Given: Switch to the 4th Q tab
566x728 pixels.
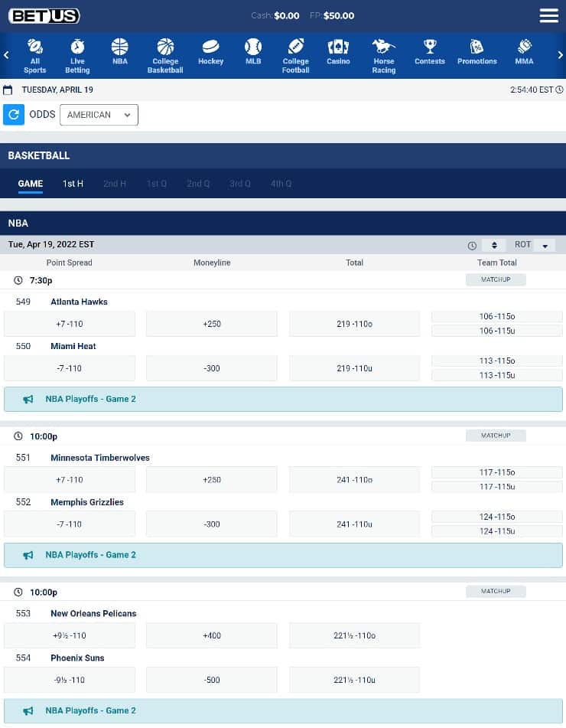Looking at the screenshot, I should click(x=281, y=184).
